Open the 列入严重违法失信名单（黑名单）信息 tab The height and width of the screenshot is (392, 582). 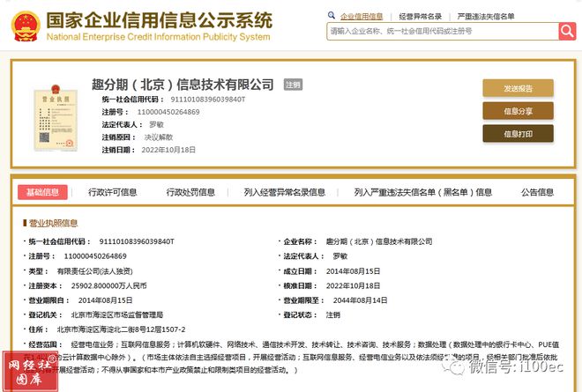[423, 192]
